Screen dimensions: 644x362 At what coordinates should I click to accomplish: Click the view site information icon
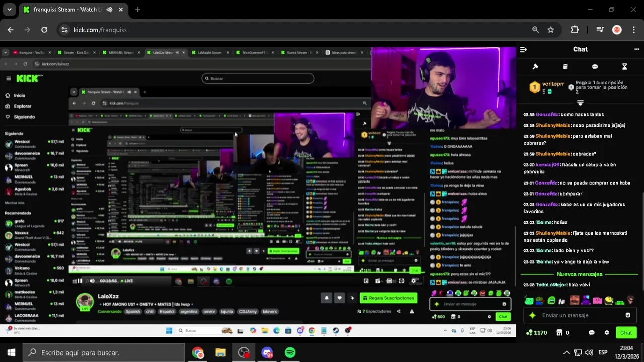(x=64, y=30)
